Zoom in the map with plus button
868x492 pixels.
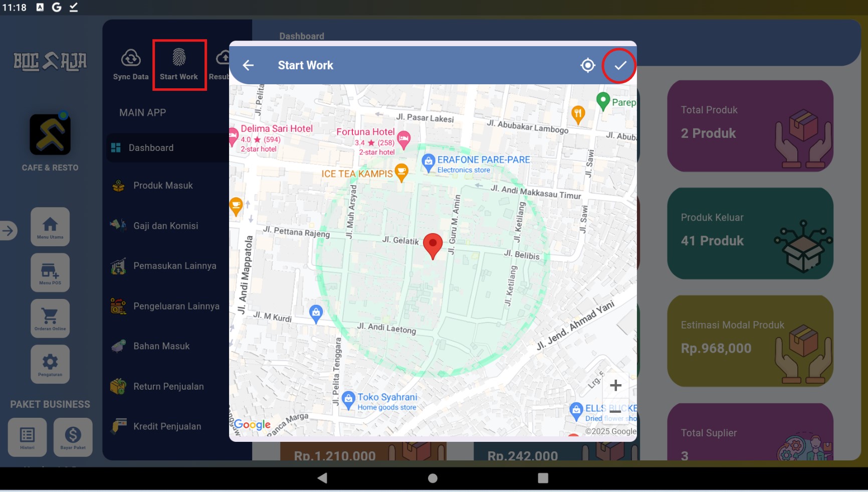click(615, 385)
